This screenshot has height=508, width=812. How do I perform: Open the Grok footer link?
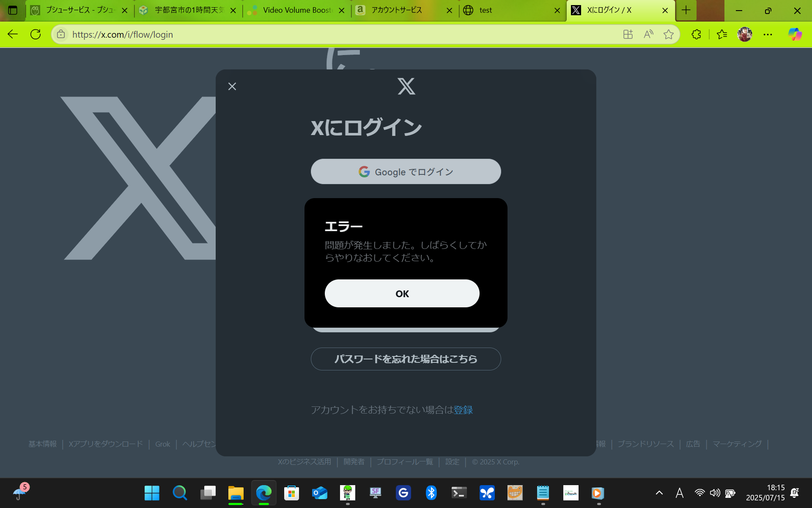click(x=162, y=444)
